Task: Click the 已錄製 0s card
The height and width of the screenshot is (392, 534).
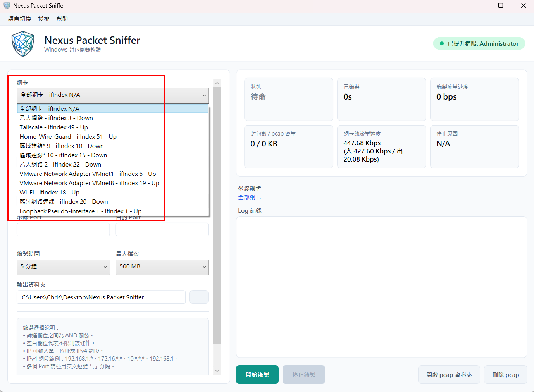Action: click(382, 100)
